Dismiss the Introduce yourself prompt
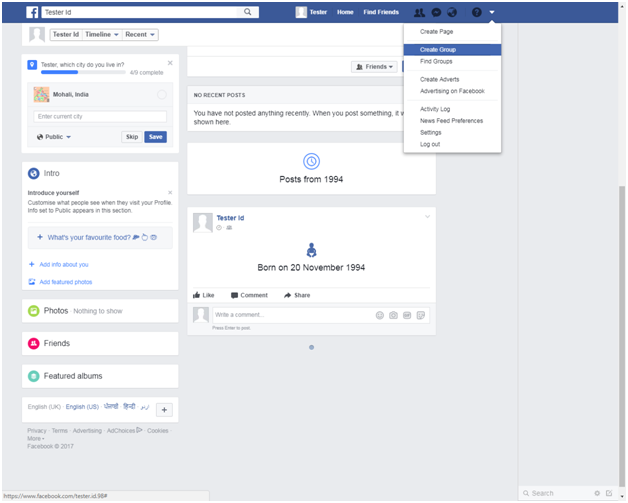 [170, 193]
